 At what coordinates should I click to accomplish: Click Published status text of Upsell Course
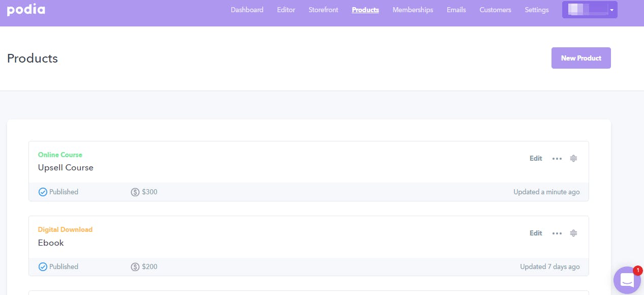click(64, 192)
